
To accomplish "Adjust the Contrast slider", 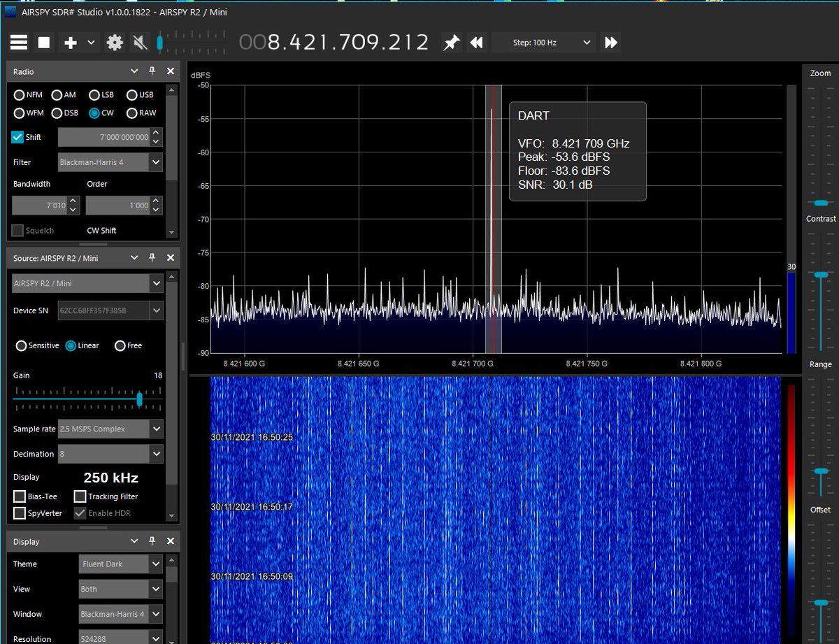I will click(821, 275).
